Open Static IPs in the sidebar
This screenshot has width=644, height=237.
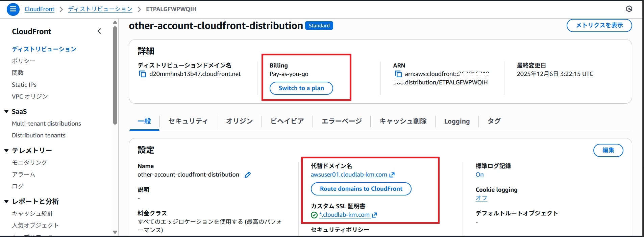click(x=24, y=85)
